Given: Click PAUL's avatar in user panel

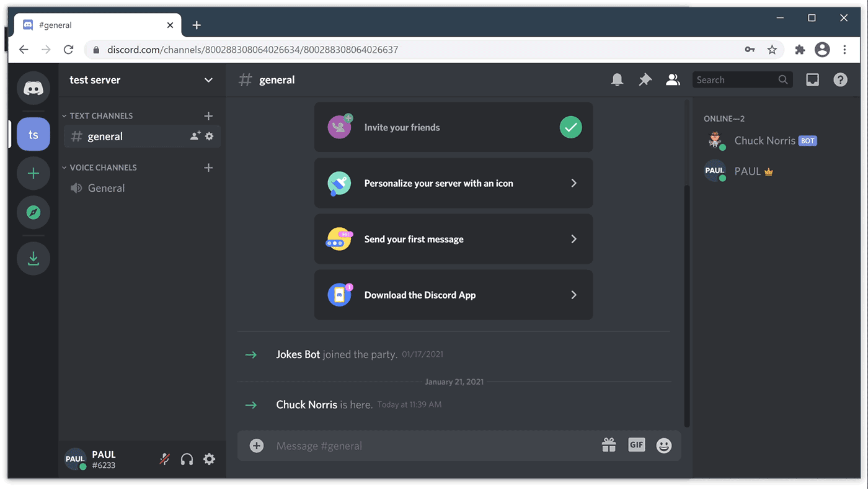Looking at the screenshot, I should click(75, 459).
